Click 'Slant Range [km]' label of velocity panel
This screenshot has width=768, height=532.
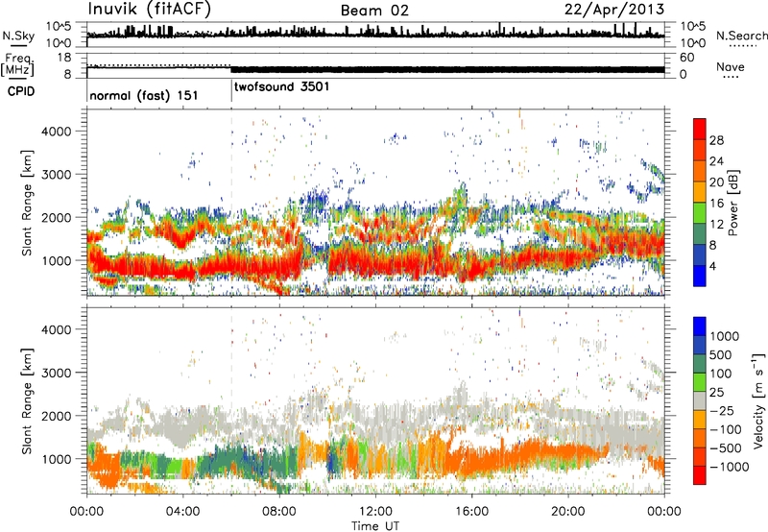coord(27,400)
